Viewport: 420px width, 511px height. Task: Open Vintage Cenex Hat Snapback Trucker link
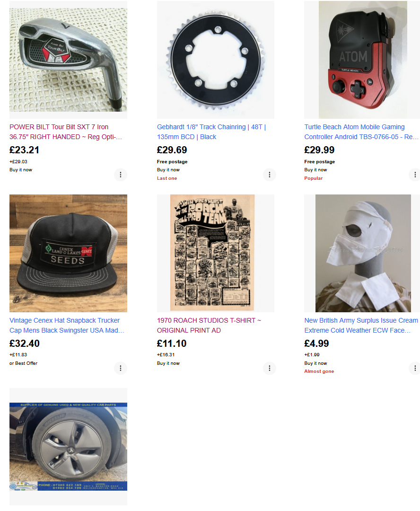[67, 325]
